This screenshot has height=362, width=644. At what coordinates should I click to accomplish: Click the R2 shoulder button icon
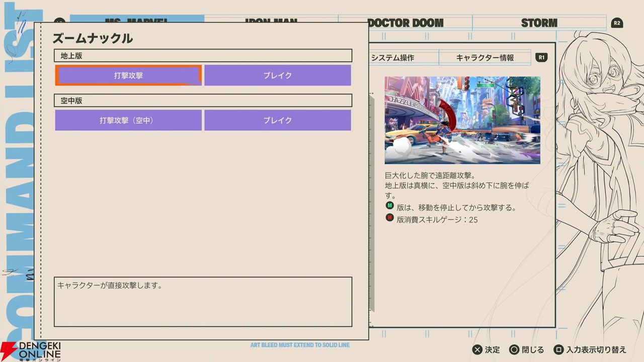(x=617, y=23)
